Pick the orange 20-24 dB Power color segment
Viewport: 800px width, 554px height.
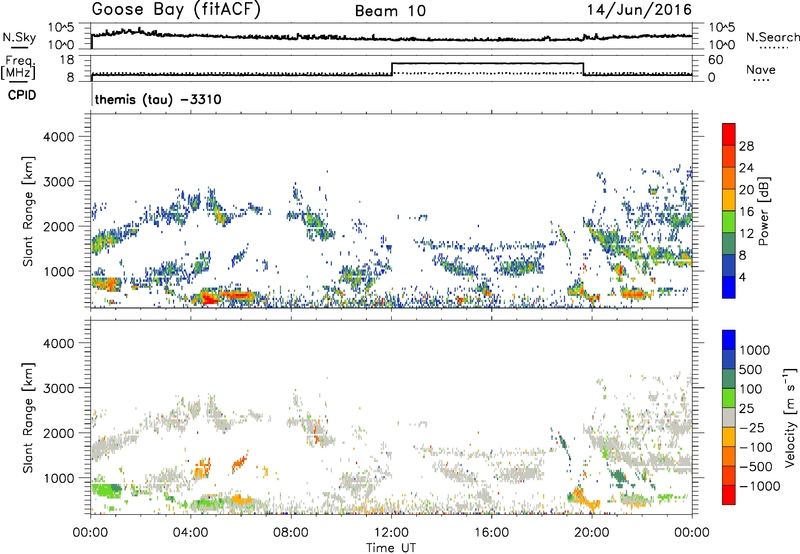click(x=729, y=178)
